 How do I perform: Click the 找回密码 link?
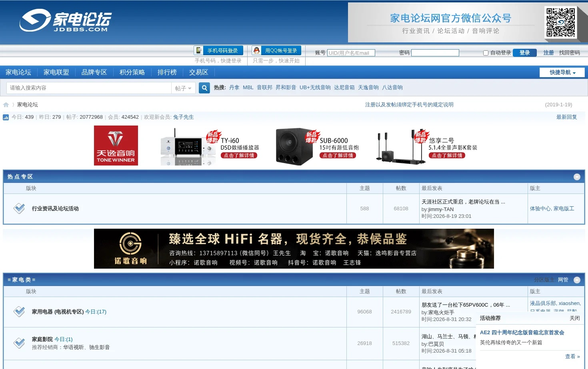[570, 53]
